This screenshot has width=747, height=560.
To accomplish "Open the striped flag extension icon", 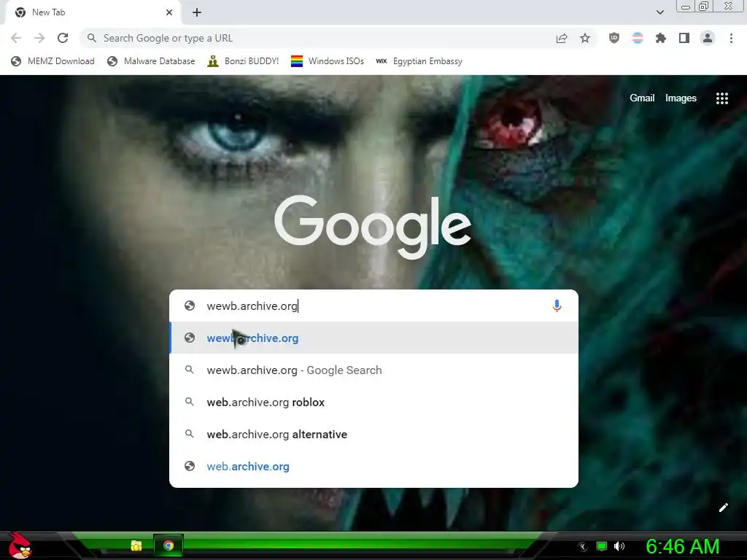I will click(638, 38).
